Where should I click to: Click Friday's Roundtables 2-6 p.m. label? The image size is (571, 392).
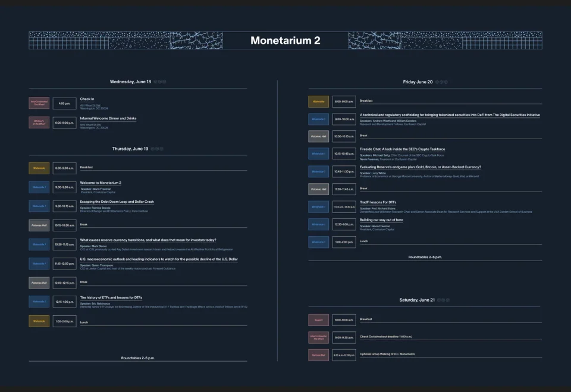pos(425,257)
